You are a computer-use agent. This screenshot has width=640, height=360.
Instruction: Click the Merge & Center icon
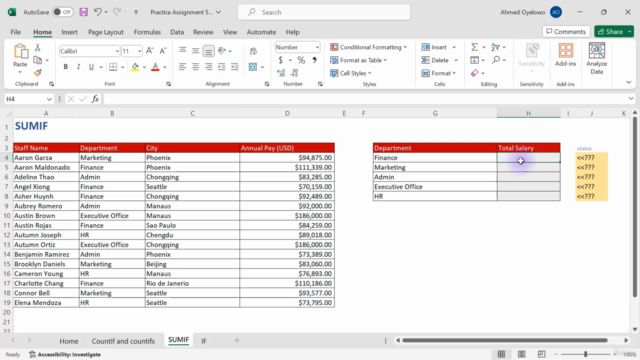tap(253, 67)
